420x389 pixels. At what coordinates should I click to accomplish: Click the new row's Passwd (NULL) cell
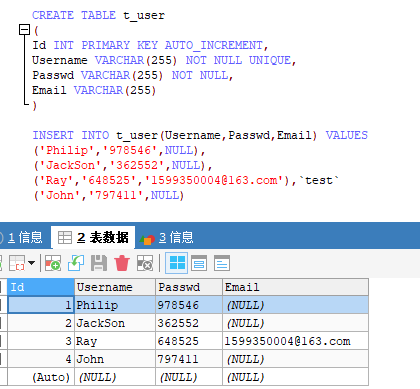(x=189, y=377)
